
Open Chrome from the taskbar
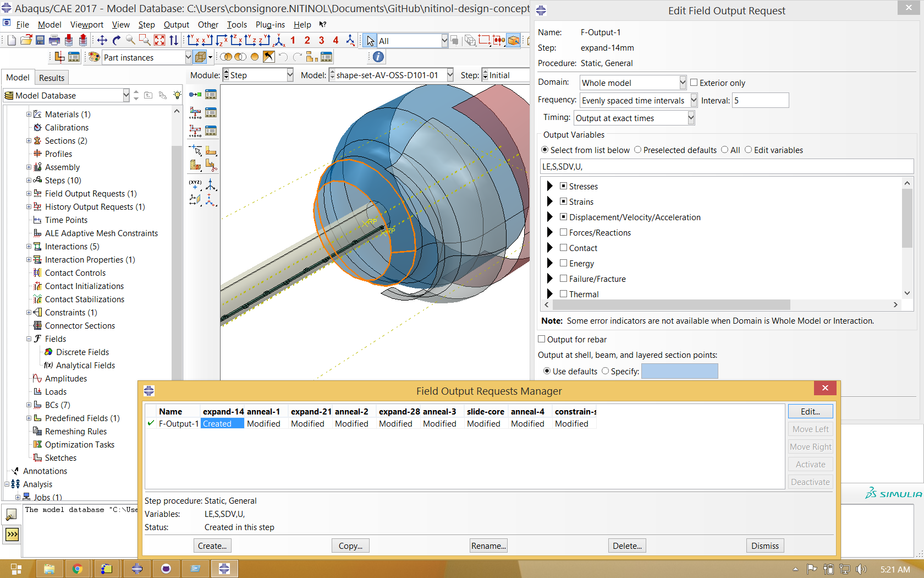point(78,569)
